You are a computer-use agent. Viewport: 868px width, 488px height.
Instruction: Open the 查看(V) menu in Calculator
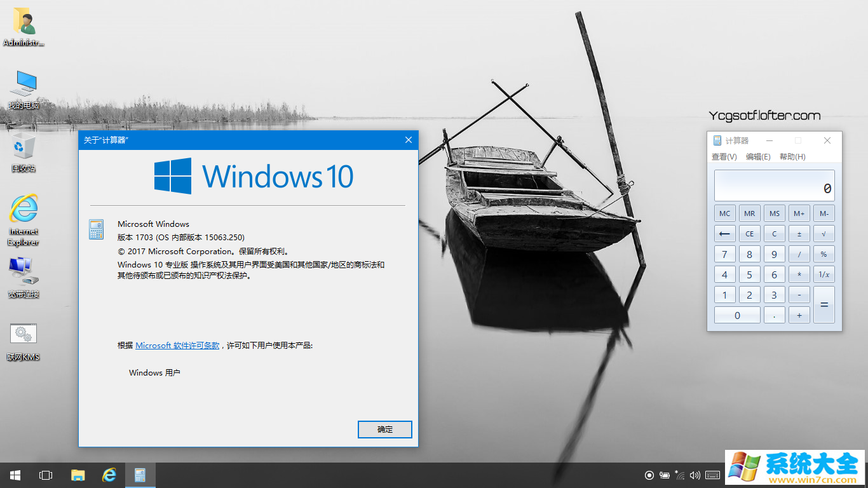[x=724, y=157]
